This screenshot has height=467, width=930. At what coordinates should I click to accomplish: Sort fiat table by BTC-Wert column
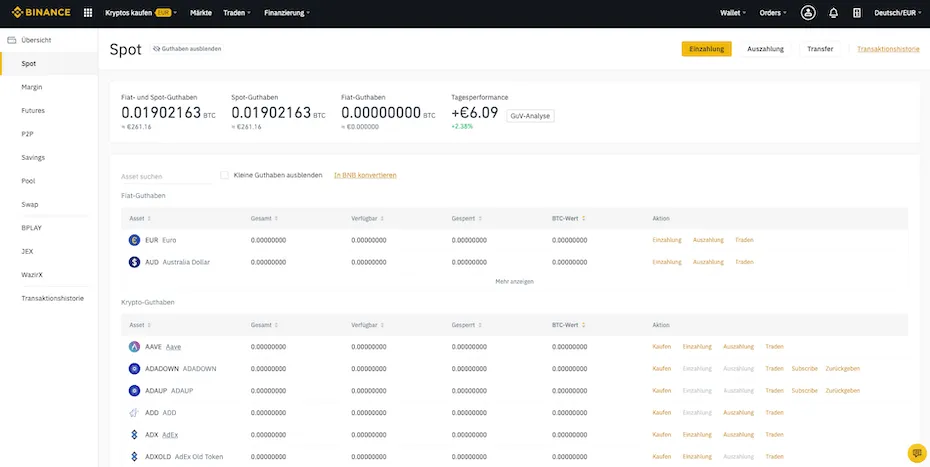[568, 218]
